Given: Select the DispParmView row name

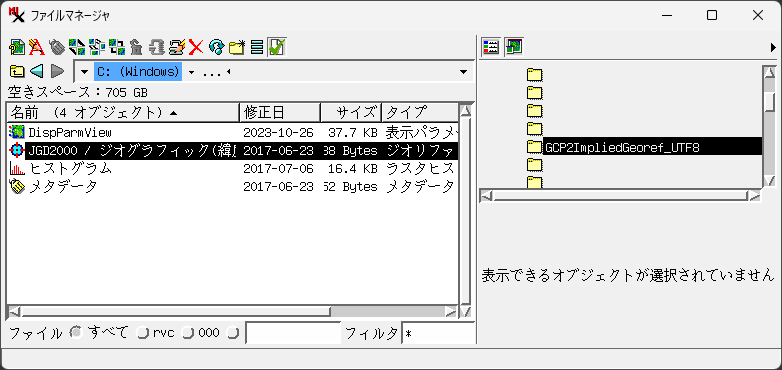Looking at the screenshot, I should point(70,132).
